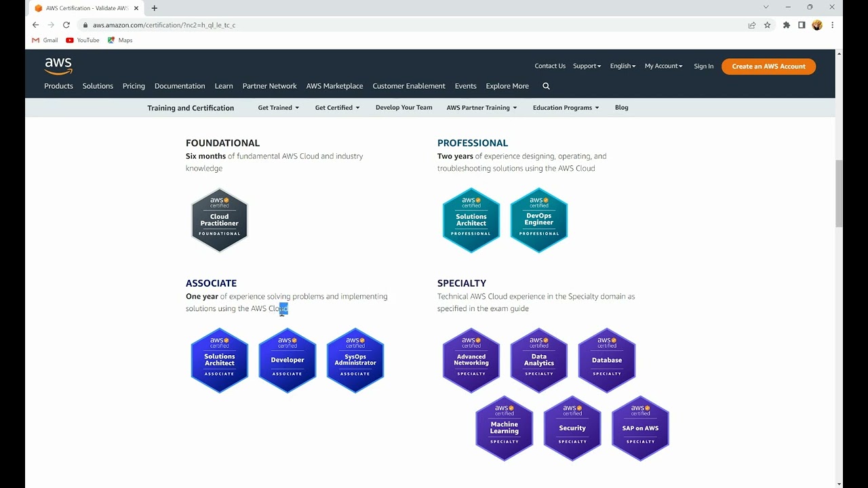Open AWS Marketplace menu item
Image resolution: width=868 pixels, height=488 pixels.
(x=334, y=86)
